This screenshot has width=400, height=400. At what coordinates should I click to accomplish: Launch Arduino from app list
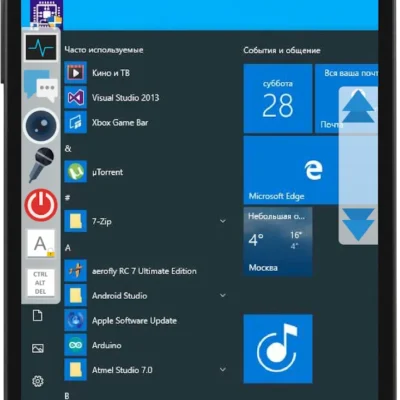point(146,345)
